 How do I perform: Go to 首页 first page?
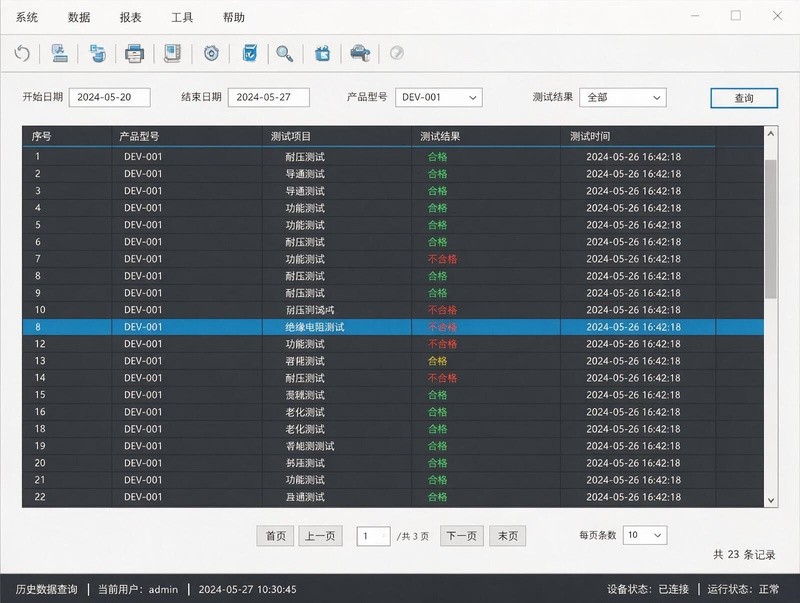click(x=276, y=536)
